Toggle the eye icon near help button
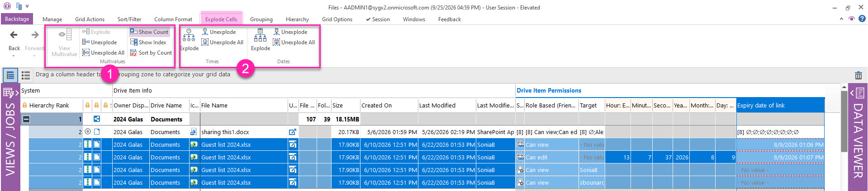 click(852, 19)
